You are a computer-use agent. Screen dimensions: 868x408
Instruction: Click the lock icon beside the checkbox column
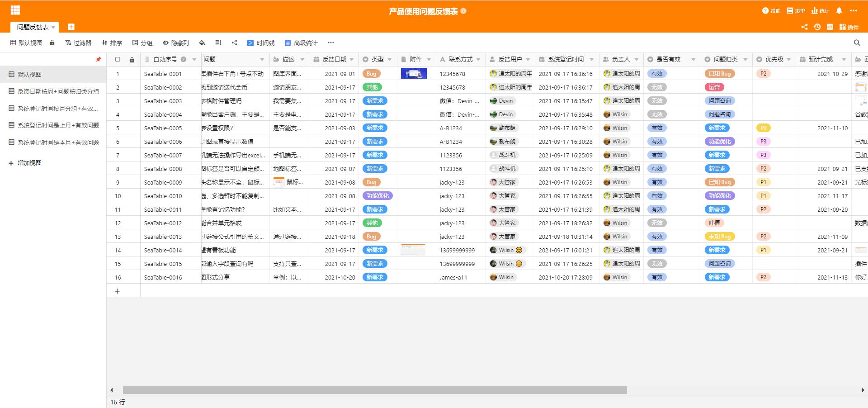(x=132, y=59)
